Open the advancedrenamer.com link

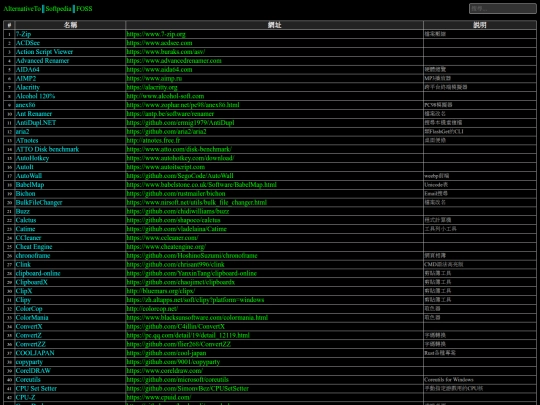174,61
